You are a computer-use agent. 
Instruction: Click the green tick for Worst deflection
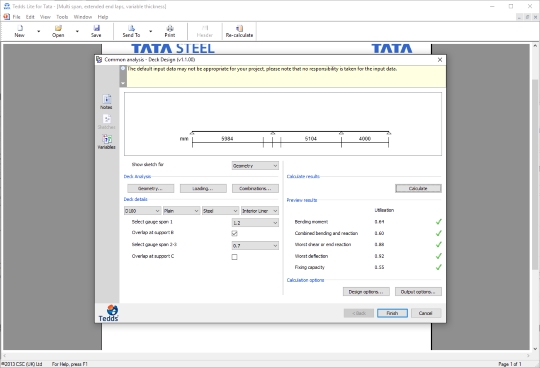tap(438, 256)
